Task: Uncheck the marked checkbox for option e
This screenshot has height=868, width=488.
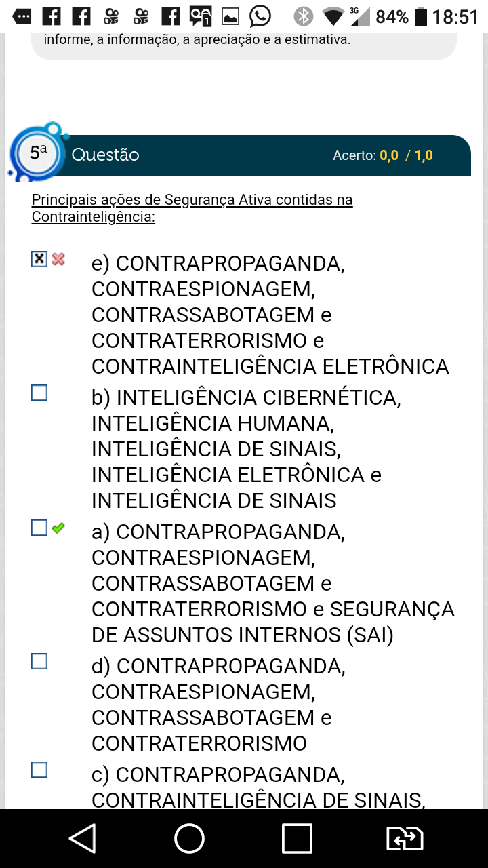Action: (39, 258)
